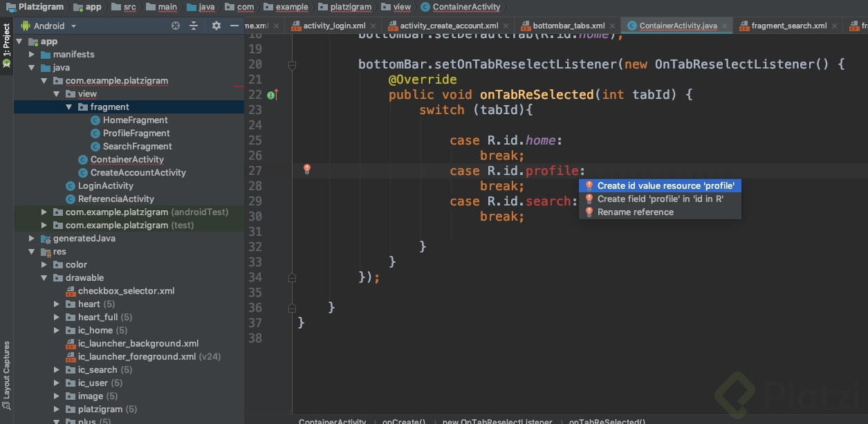Expand com.example.platzigram (androidTest) package
The width and height of the screenshot is (868, 424).
click(x=44, y=212)
